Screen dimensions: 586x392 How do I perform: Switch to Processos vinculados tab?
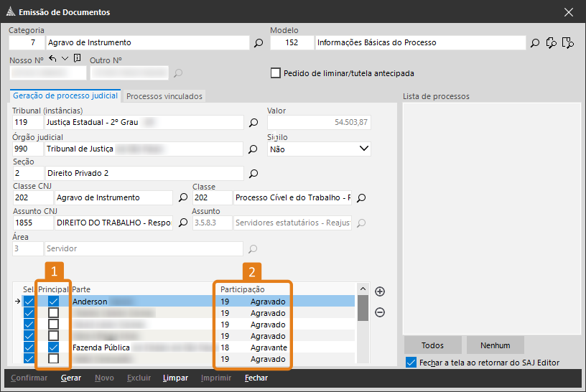164,96
